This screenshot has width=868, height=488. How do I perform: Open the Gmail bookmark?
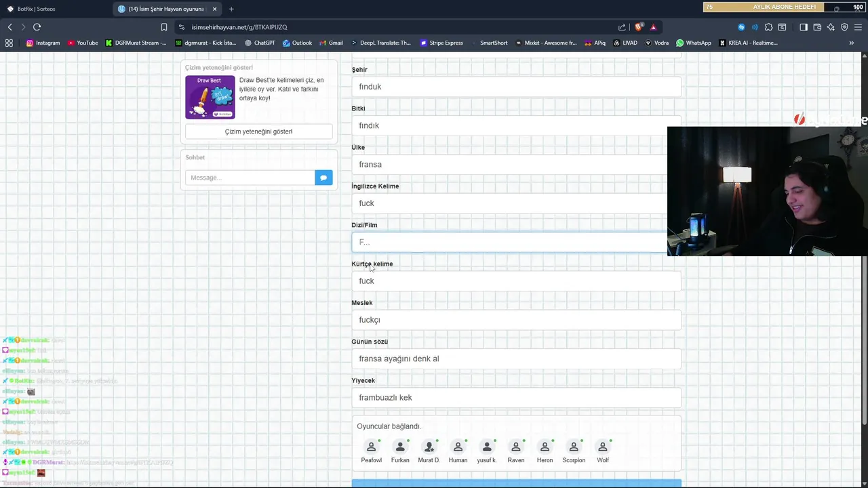331,43
